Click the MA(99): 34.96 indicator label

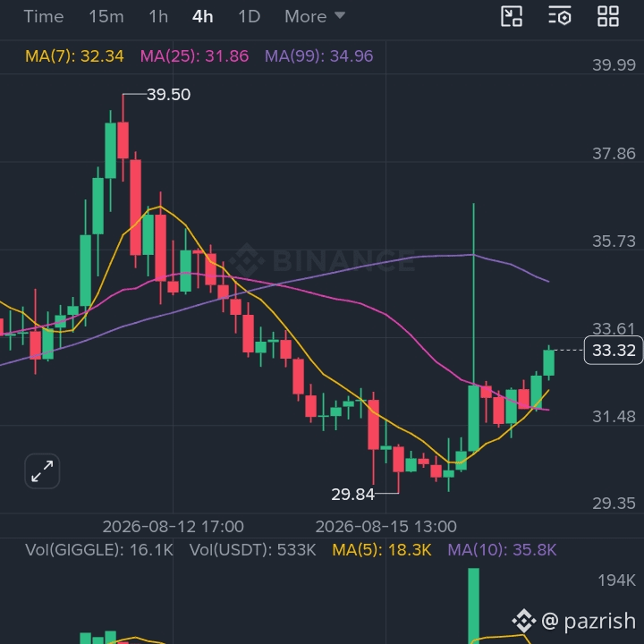(x=318, y=55)
